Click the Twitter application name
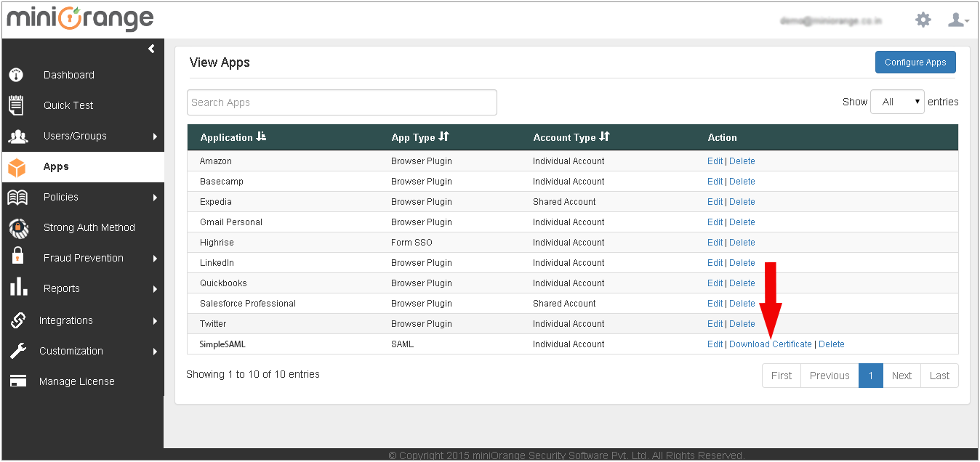This screenshot has height=462, width=980. (213, 324)
